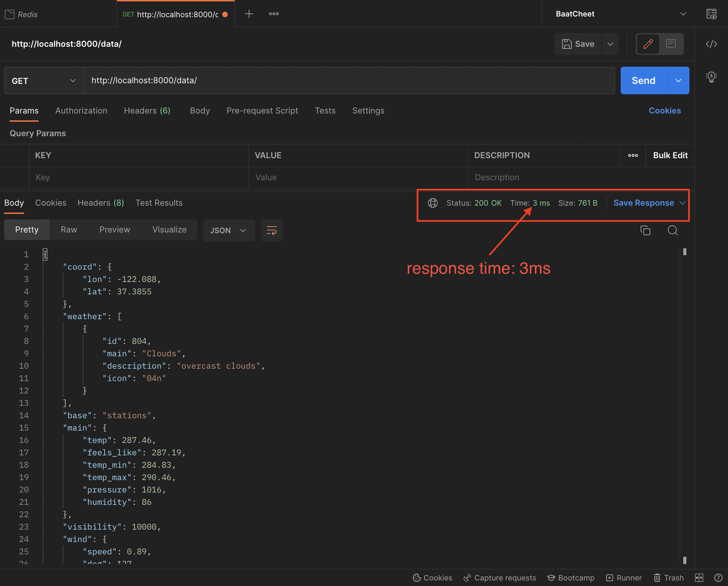Click the environment quick look icon

(711, 14)
